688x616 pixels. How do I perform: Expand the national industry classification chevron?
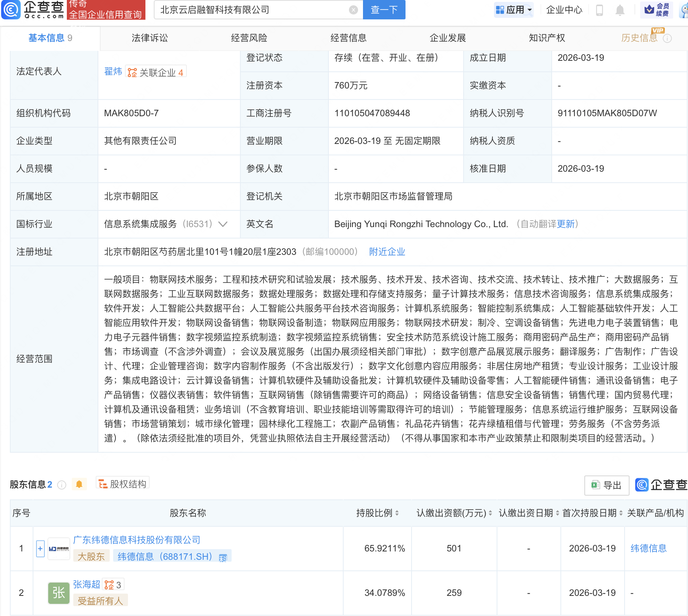[223, 224]
